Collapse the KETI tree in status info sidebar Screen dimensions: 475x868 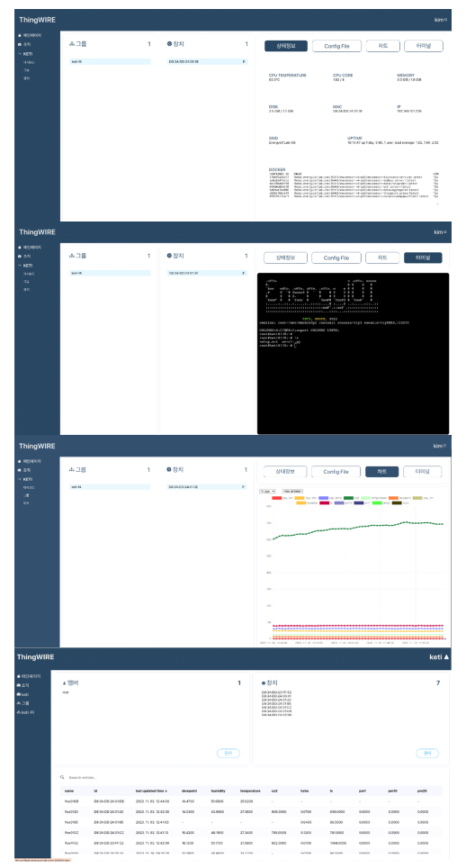pyautogui.click(x=27, y=54)
